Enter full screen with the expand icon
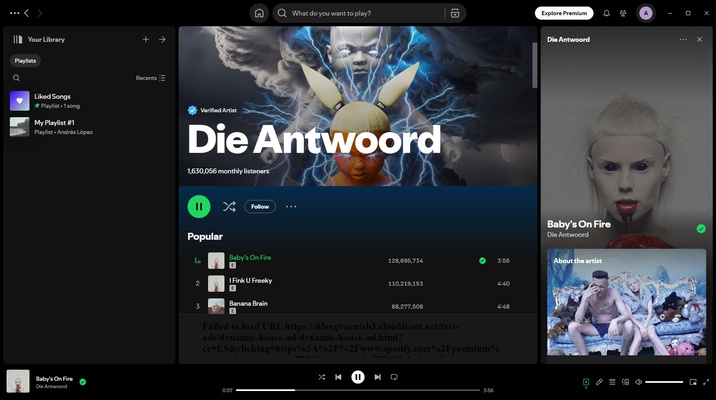The width and height of the screenshot is (716, 400). (x=706, y=382)
